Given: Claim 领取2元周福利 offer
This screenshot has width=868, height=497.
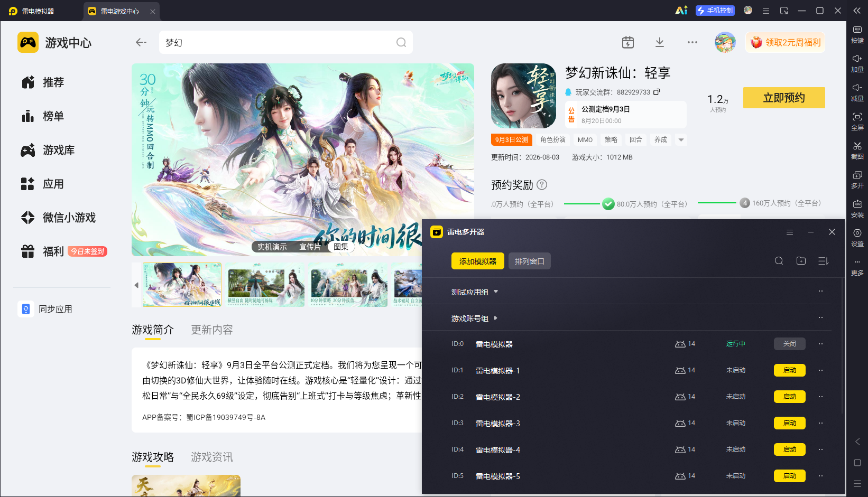Looking at the screenshot, I should [x=786, y=42].
